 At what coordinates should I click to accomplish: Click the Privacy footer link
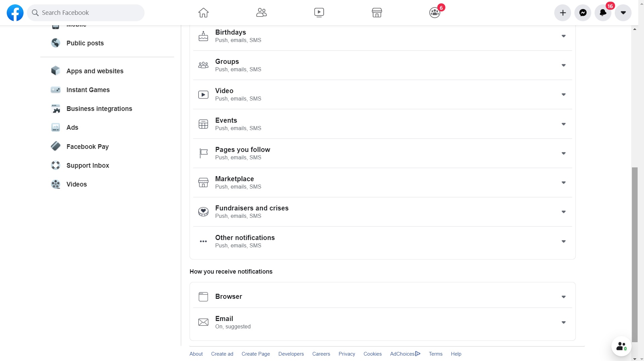pyautogui.click(x=347, y=354)
